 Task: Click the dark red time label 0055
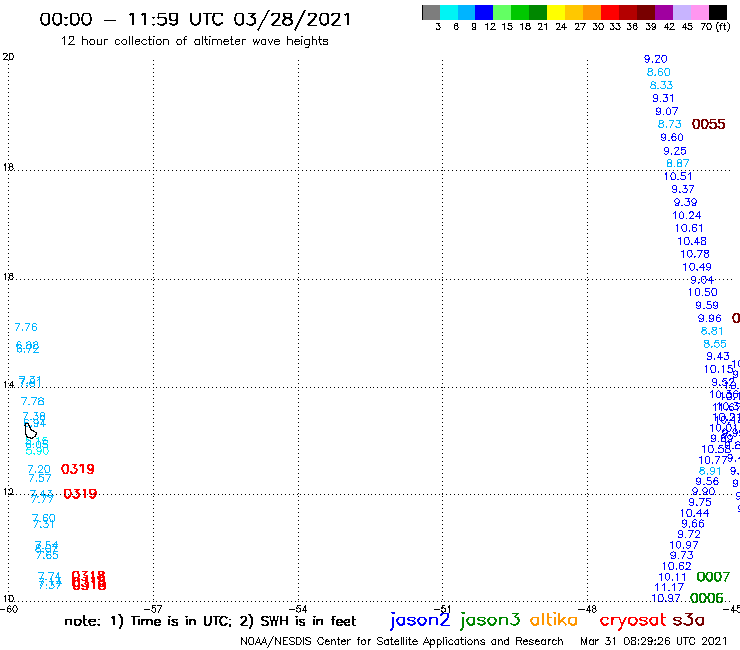[708, 124]
